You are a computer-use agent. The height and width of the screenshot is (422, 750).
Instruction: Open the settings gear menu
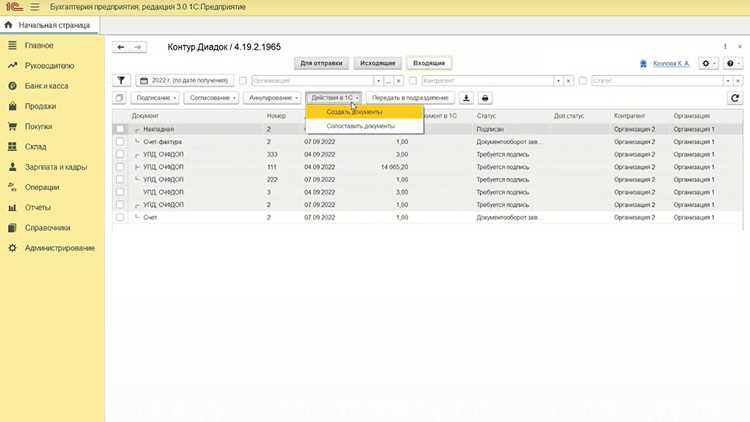pyautogui.click(x=708, y=63)
